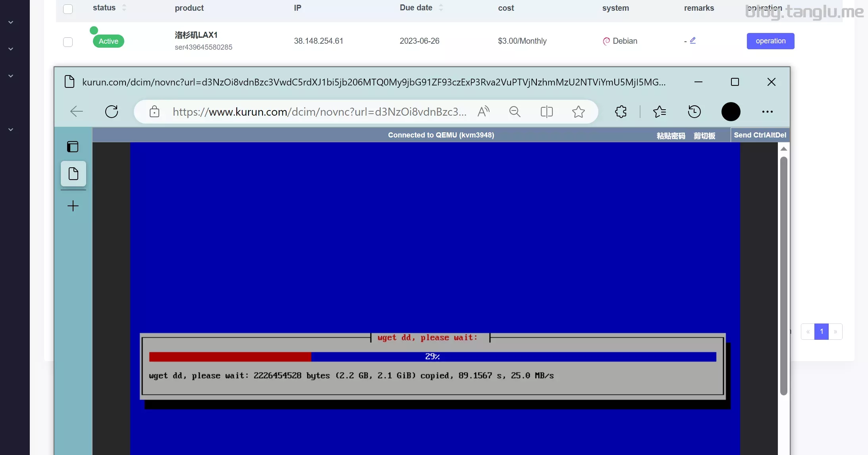
Task: Click the blue operation button
Action: [x=770, y=41]
